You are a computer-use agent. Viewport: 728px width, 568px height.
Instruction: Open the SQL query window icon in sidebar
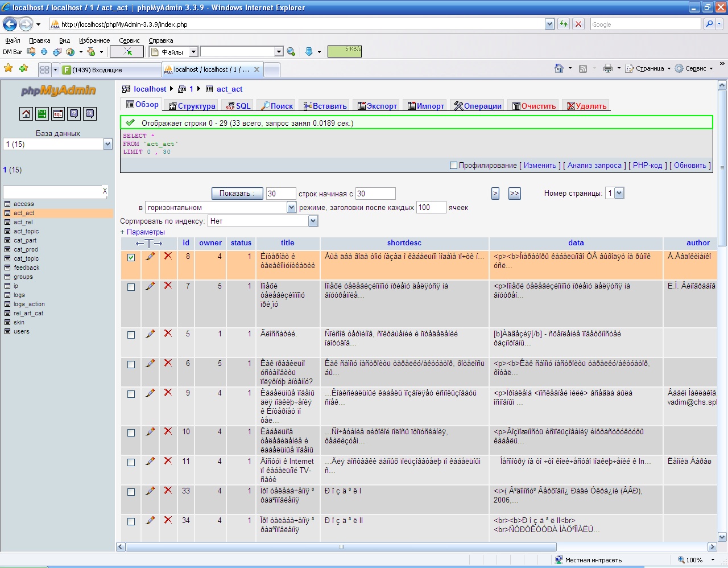58,114
